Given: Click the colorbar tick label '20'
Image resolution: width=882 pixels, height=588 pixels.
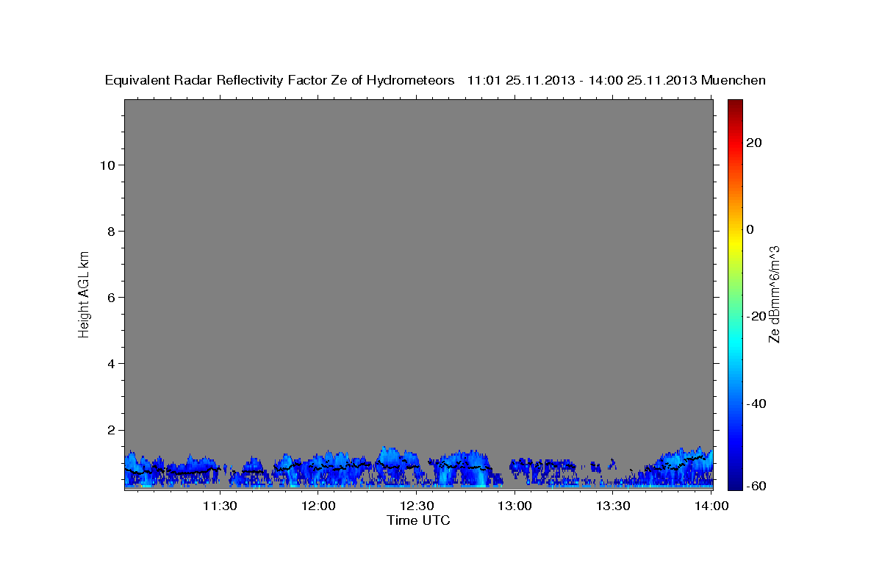Looking at the screenshot, I should (754, 143).
